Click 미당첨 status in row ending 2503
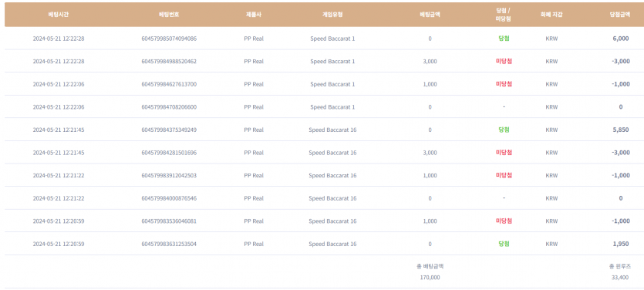644x290 pixels. [x=504, y=175]
